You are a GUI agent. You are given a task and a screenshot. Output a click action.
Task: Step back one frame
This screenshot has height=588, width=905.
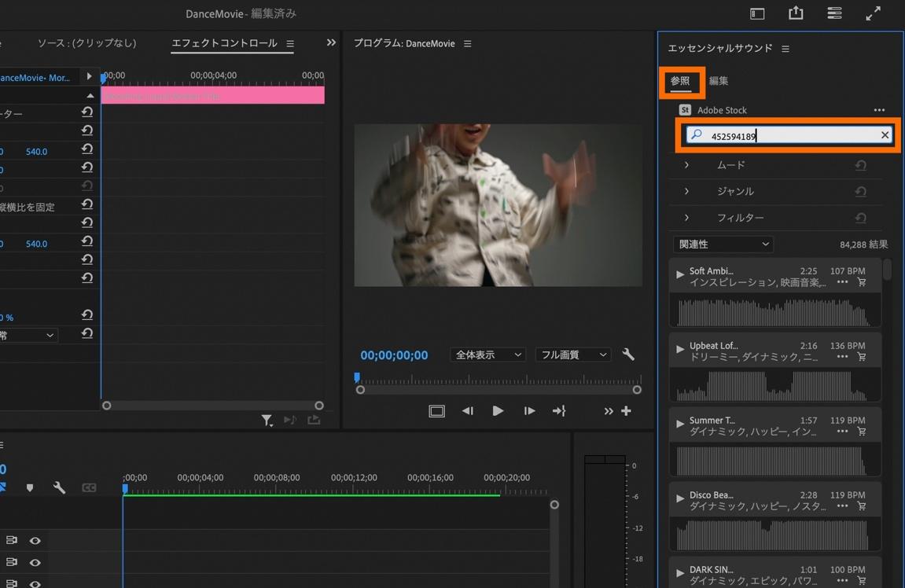(468, 411)
